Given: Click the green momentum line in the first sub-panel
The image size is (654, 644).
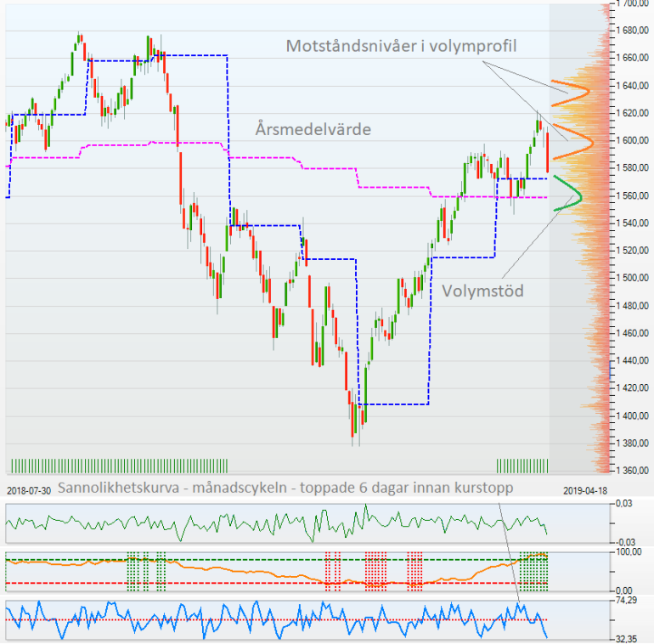Looking at the screenshot, I should (277, 523).
